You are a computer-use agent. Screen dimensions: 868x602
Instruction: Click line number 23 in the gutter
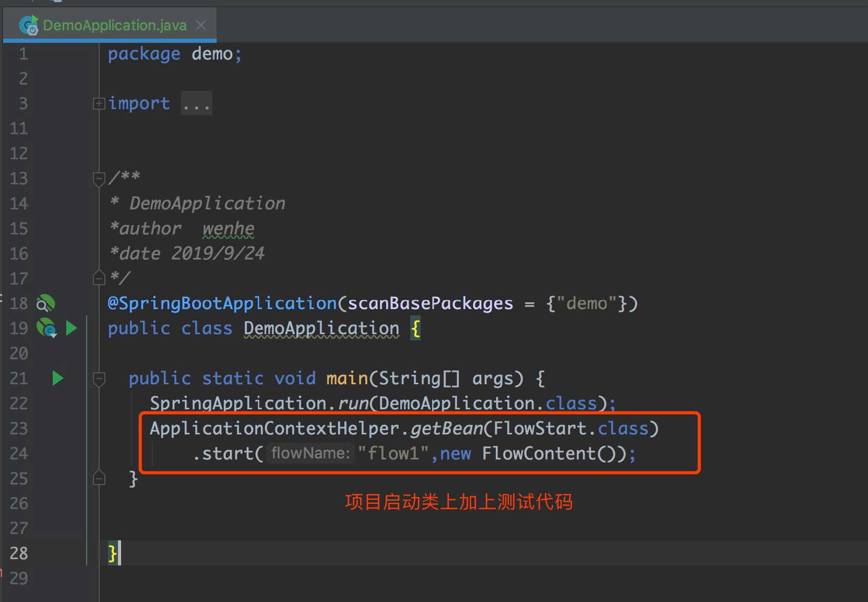pos(19,429)
